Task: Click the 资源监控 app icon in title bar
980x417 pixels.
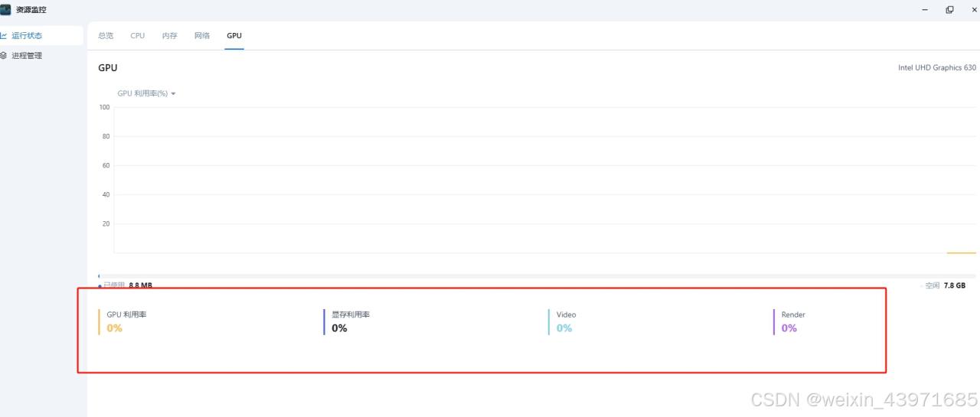Action: point(6,9)
